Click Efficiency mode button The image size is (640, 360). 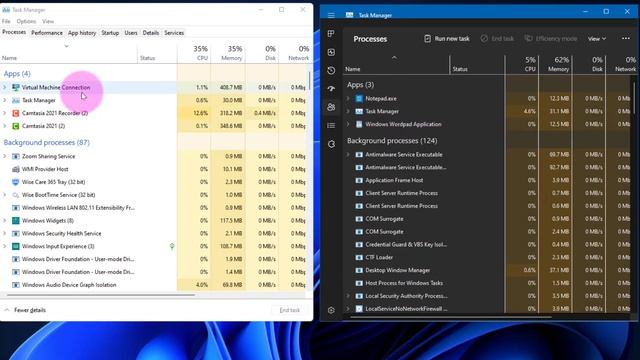551,39
